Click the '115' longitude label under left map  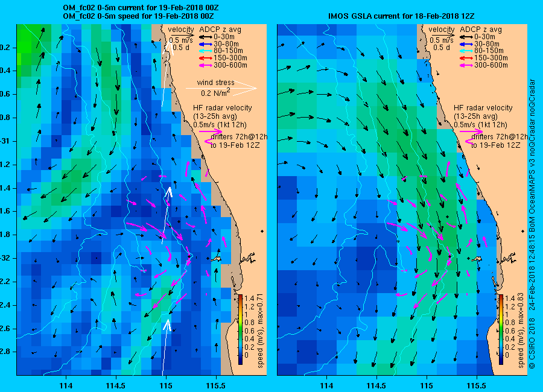[166, 385]
